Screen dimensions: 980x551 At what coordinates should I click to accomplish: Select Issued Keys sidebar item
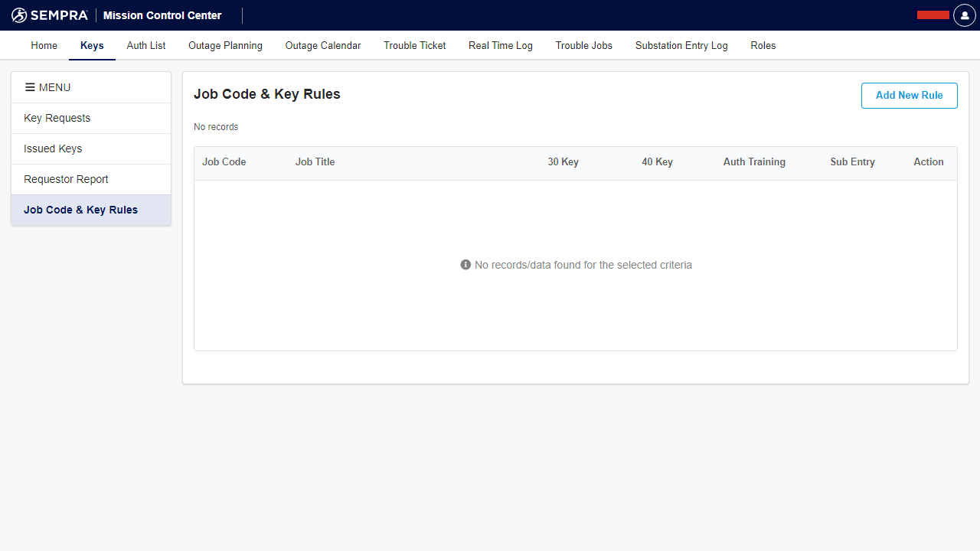[53, 148]
